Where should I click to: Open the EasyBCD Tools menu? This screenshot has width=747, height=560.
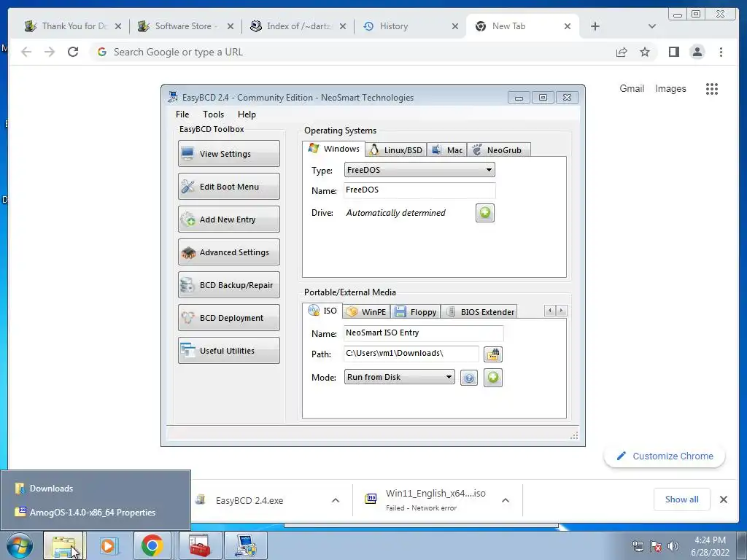(x=213, y=114)
